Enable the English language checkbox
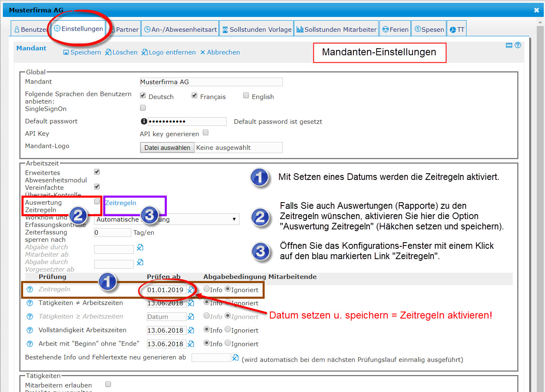The image size is (545, 392). tap(246, 95)
